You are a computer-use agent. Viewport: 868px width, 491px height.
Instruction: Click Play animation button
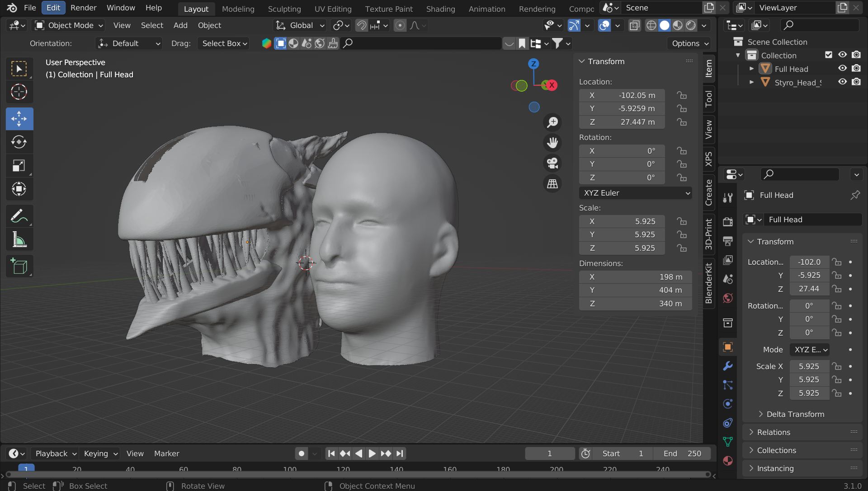pos(372,454)
